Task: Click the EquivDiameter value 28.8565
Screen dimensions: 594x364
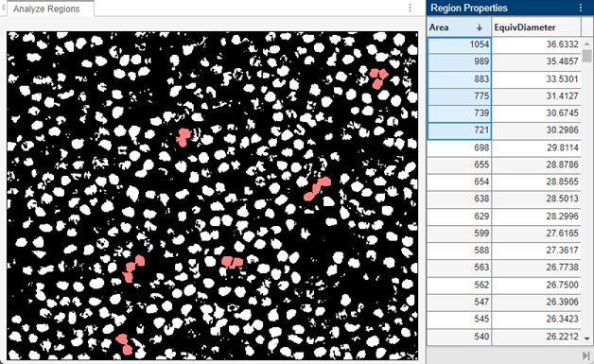Action: [562, 182]
